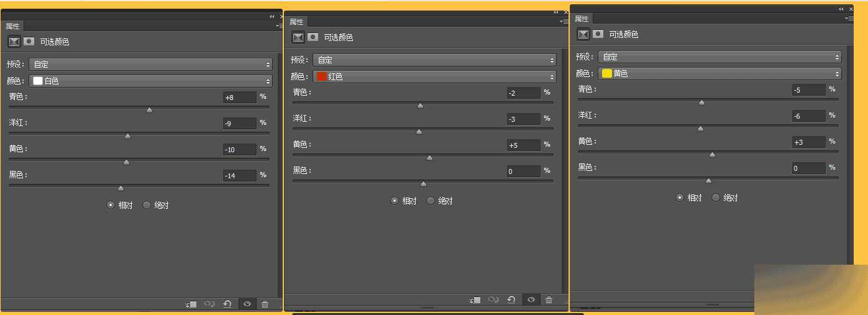Select the Absolute (绝对) radio button in the Red (红色) panel
This screenshot has width=868, height=315.
point(431,201)
